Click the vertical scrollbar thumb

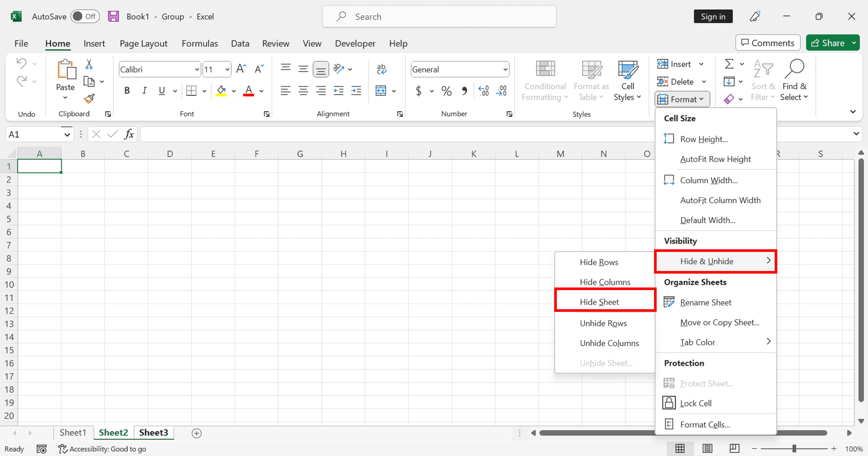pos(861,280)
